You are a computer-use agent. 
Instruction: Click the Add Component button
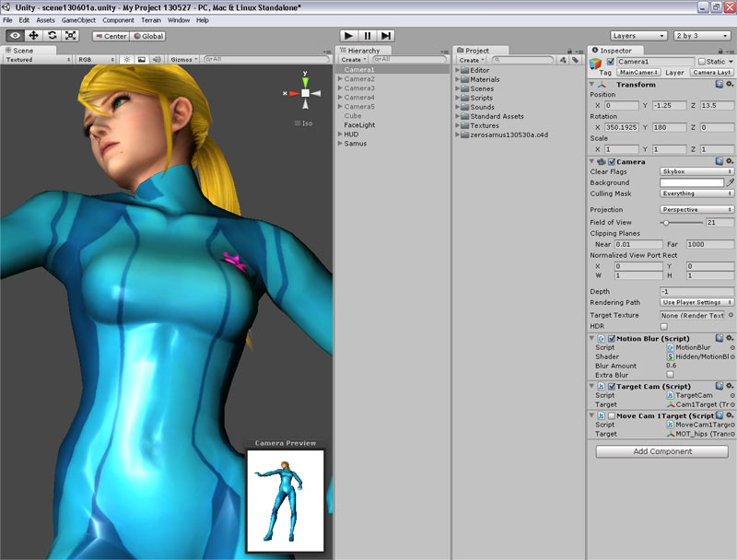[661, 451]
